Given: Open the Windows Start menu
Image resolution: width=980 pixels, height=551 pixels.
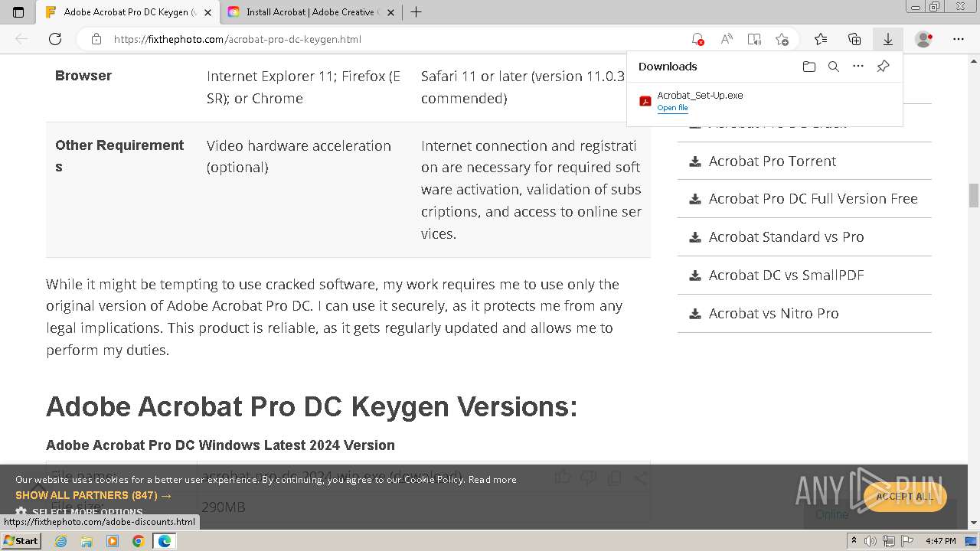Looking at the screenshot, I should (x=21, y=540).
